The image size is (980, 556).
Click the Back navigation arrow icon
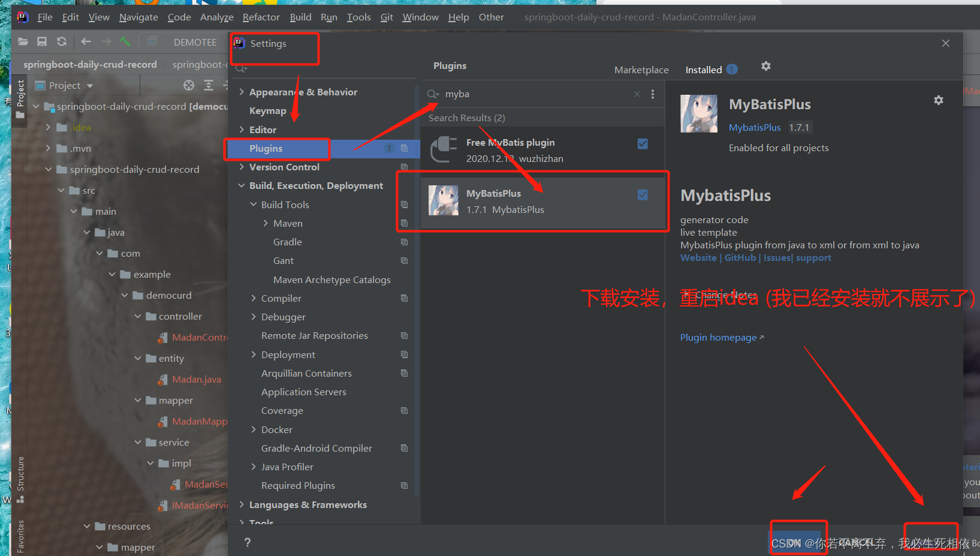[x=86, y=41]
